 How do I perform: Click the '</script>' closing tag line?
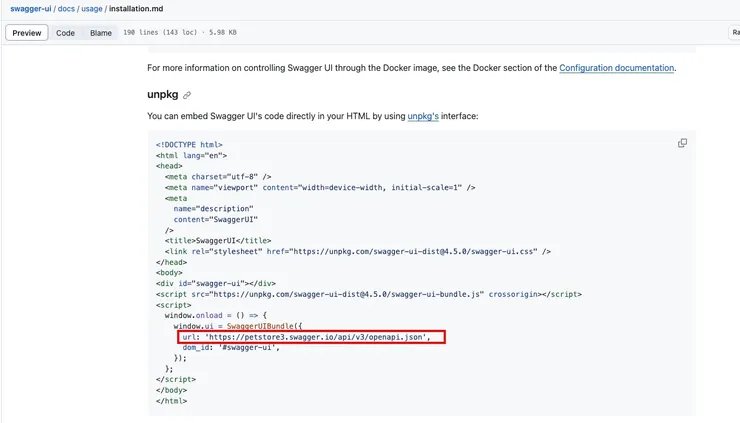pyautogui.click(x=176, y=380)
